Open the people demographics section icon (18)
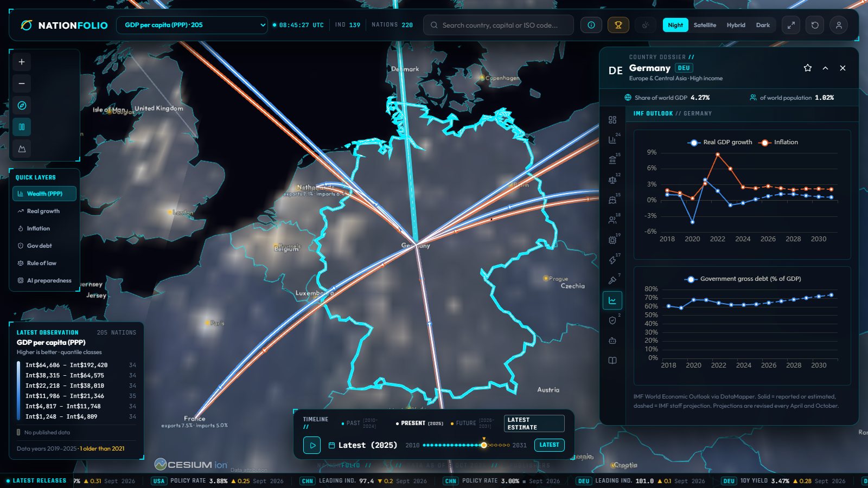The height and width of the screenshot is (488, 868). point(612,220)
